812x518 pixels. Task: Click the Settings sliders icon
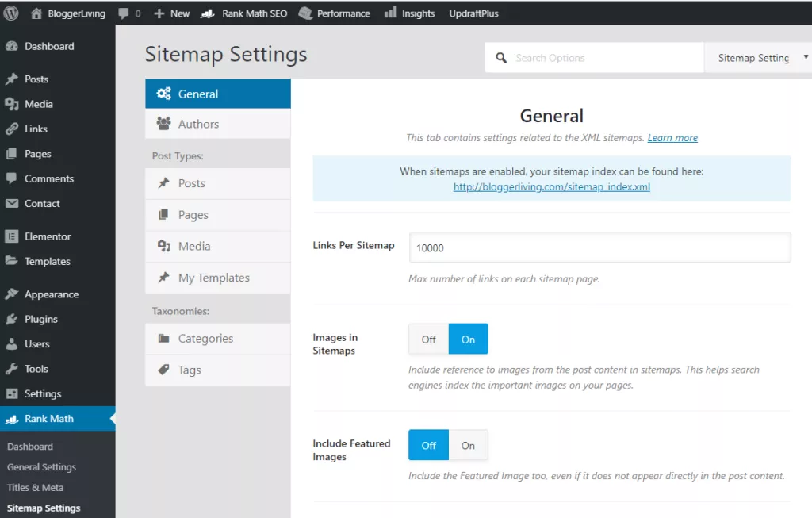(12, 393)
